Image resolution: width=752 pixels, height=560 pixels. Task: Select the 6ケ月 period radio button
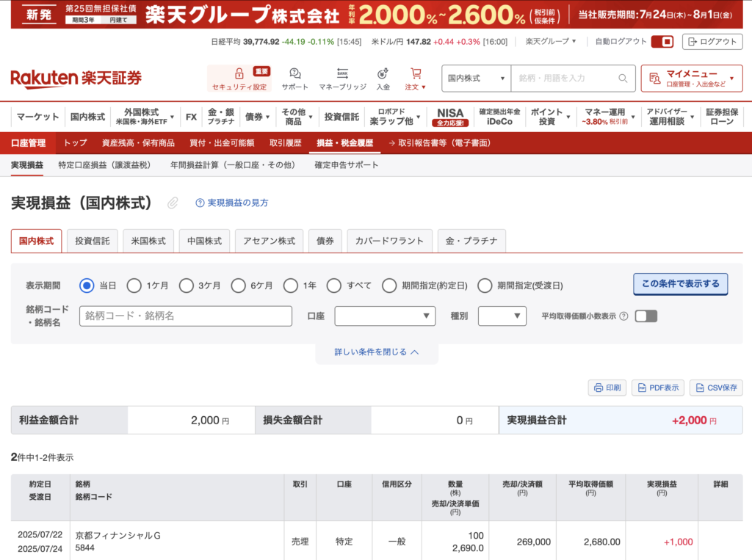click(239, 286)
